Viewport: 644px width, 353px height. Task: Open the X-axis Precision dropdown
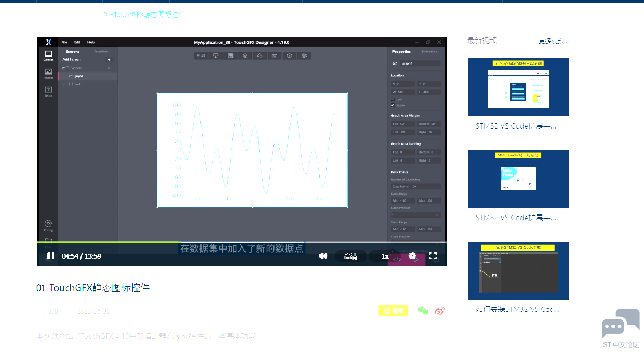tap(416, 215)
